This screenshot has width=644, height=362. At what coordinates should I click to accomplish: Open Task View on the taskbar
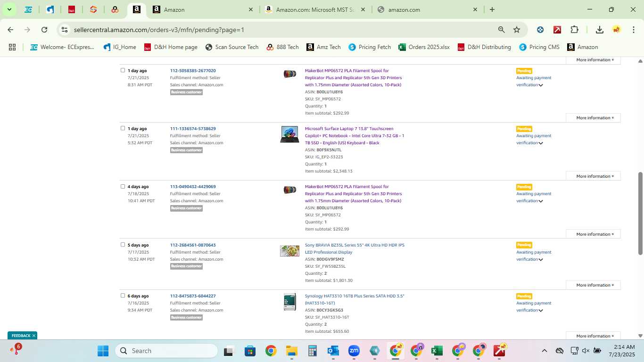point(229,351)
